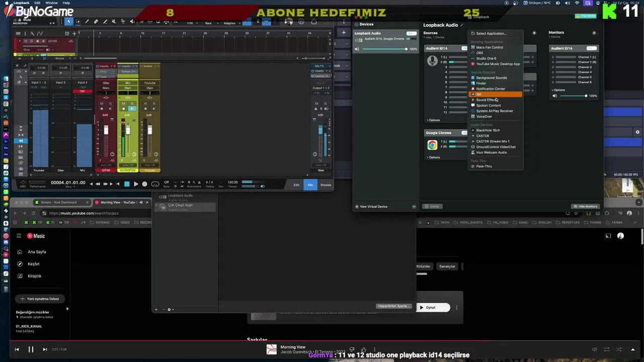
Task: Click the Hide Monitors button
Action: point(586,207)
